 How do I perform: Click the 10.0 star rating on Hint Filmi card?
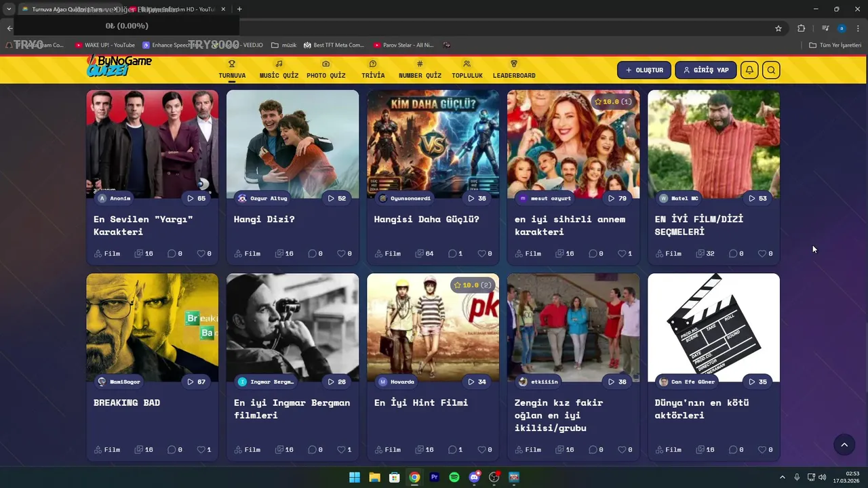coord(473,285)
